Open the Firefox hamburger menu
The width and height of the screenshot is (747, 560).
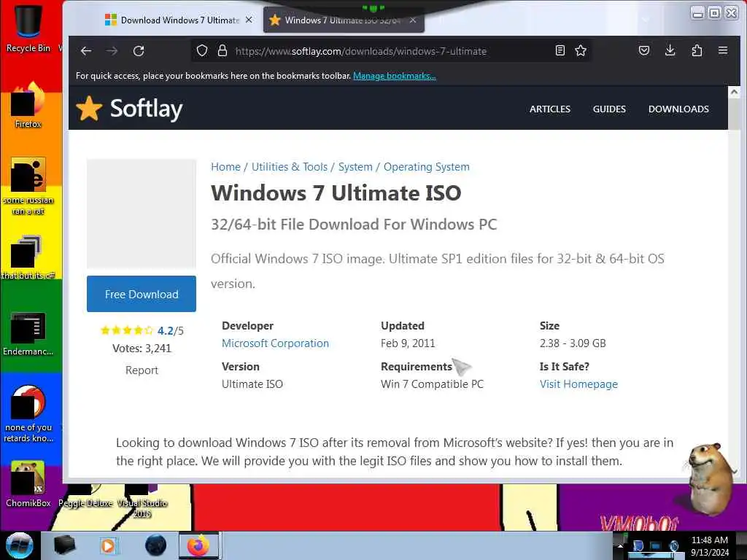coord(723,50)
